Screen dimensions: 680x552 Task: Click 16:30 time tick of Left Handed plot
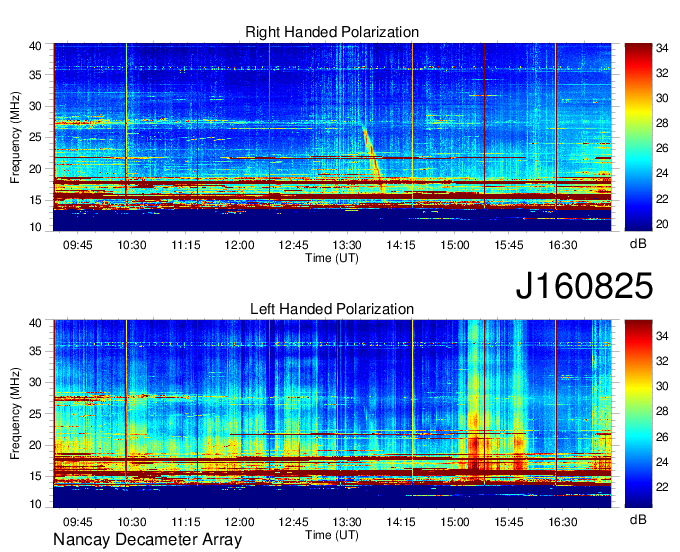562,522
